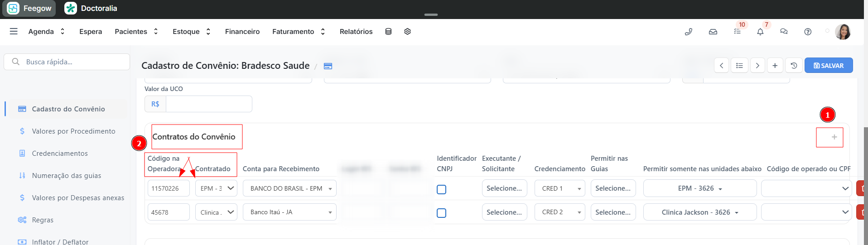868x245 pixels.
Task: Open the Clinica Jackson - 3626 units dropdown
Action: pos(700,212)
